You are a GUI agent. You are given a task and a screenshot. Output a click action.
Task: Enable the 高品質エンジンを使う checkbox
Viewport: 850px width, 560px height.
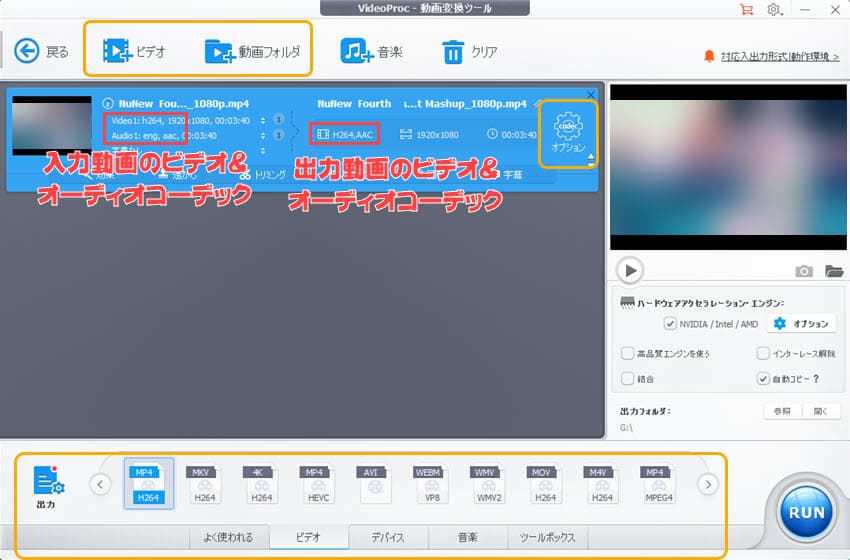[x=627, y=353]
